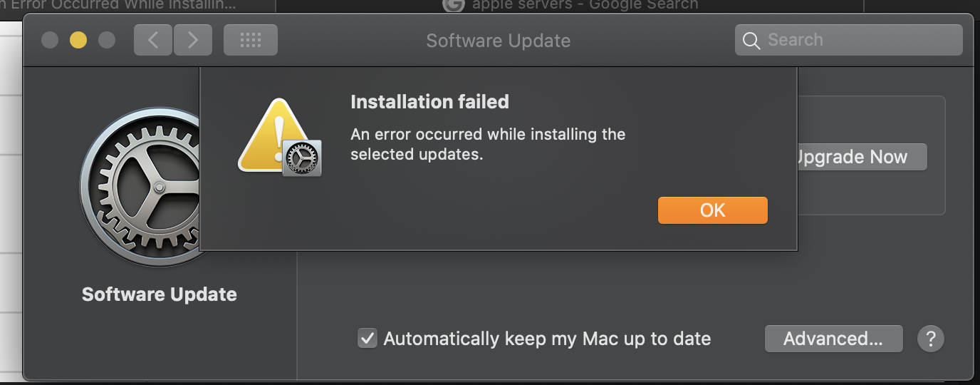Open the Advanced… options
Screen dimensions: 980x385
tap(833, 338)
